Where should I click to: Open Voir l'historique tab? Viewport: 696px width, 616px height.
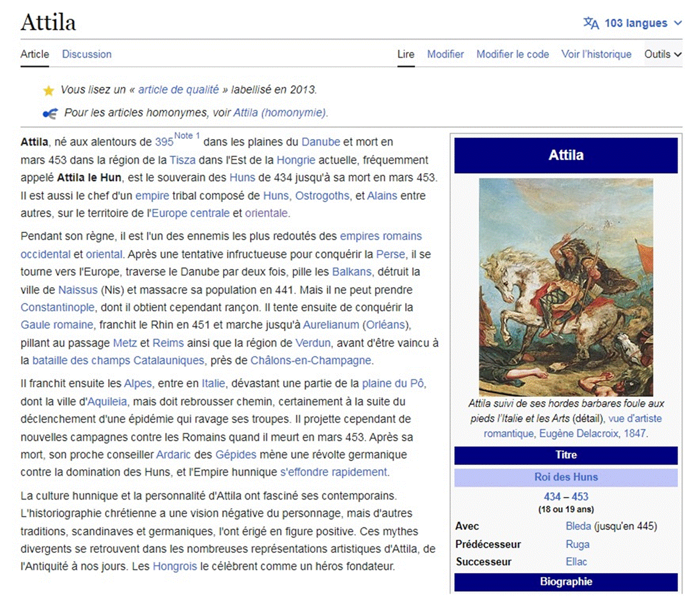(x=596, y=54)
